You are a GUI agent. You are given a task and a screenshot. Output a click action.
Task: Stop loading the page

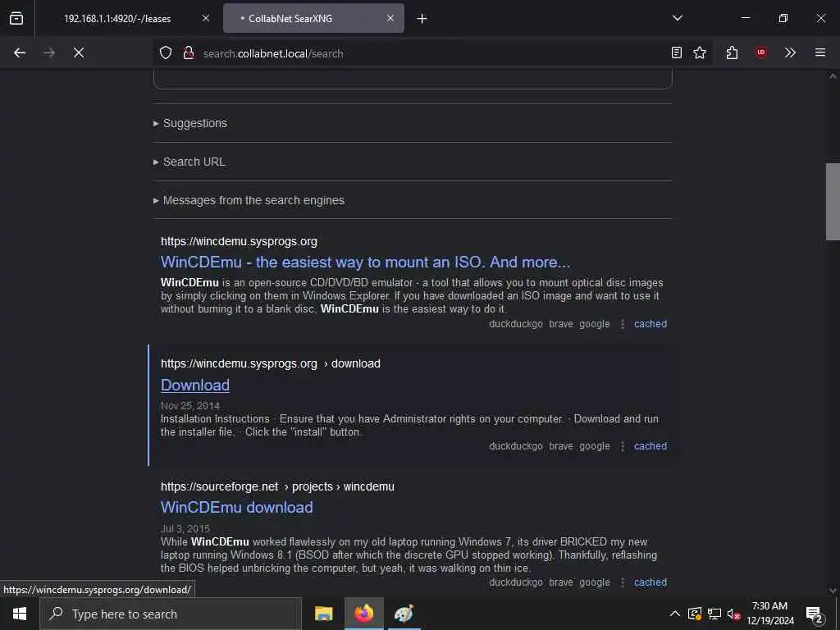click(x=78, y=52)
